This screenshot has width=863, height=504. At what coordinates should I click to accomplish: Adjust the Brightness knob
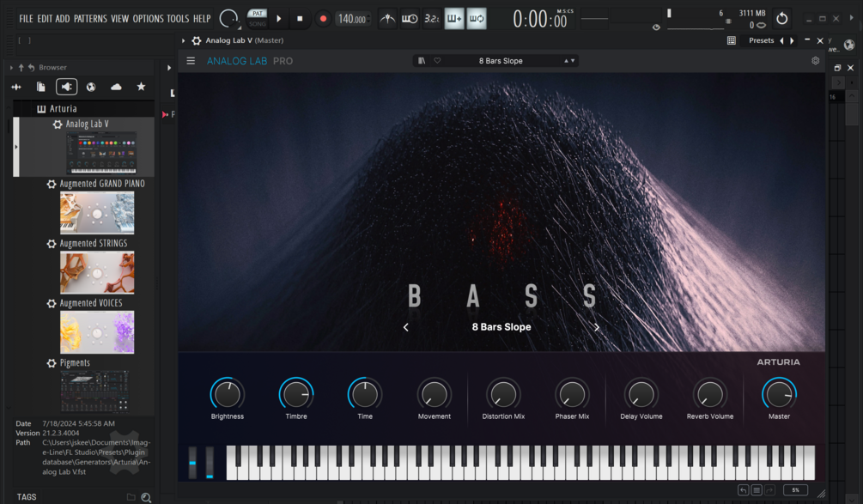tap(228, 394)
